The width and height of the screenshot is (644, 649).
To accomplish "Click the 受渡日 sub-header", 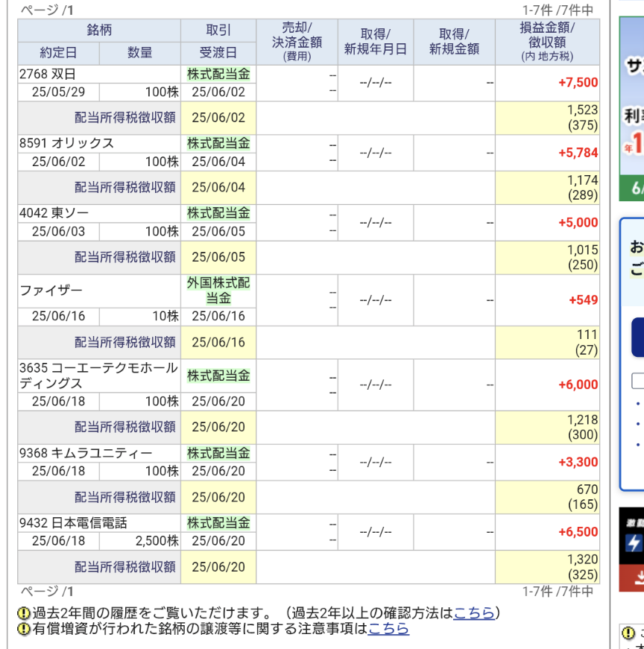I will click(x=218, y=53).
